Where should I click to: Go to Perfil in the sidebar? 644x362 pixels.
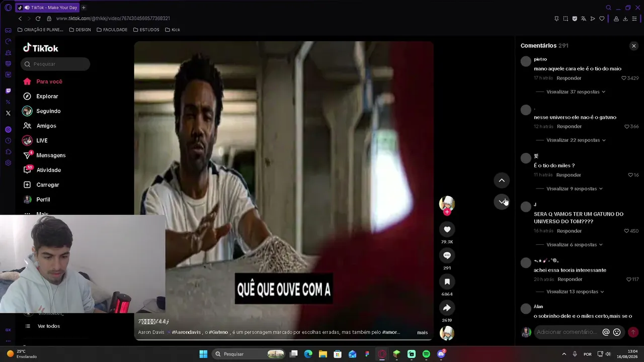pyautogui.click(x=37, y=200)
